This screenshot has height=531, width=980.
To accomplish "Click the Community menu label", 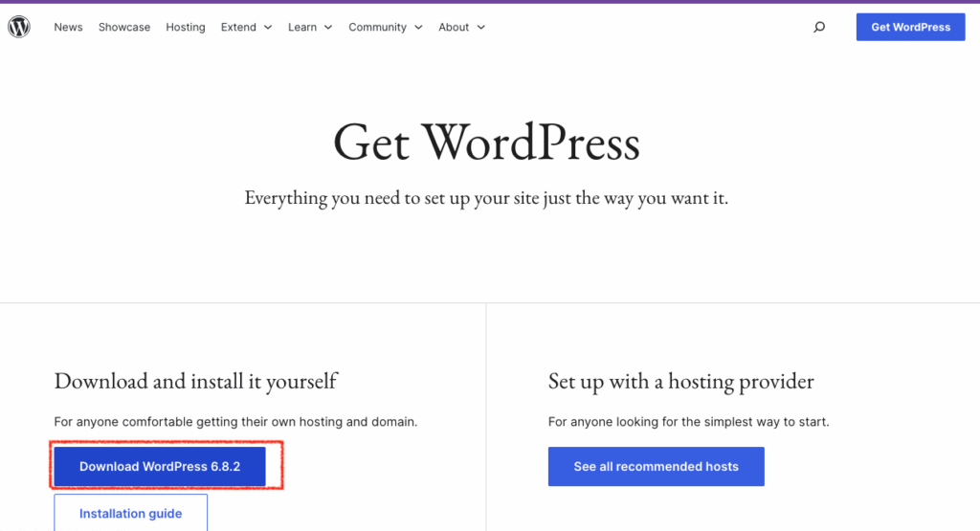I will point(377,27).
